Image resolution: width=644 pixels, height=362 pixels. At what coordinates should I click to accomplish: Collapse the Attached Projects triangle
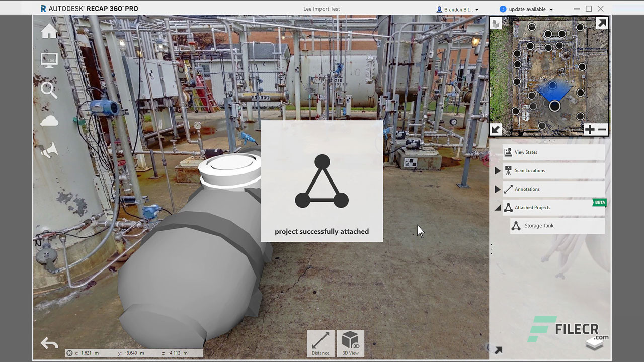click(498, 208)
